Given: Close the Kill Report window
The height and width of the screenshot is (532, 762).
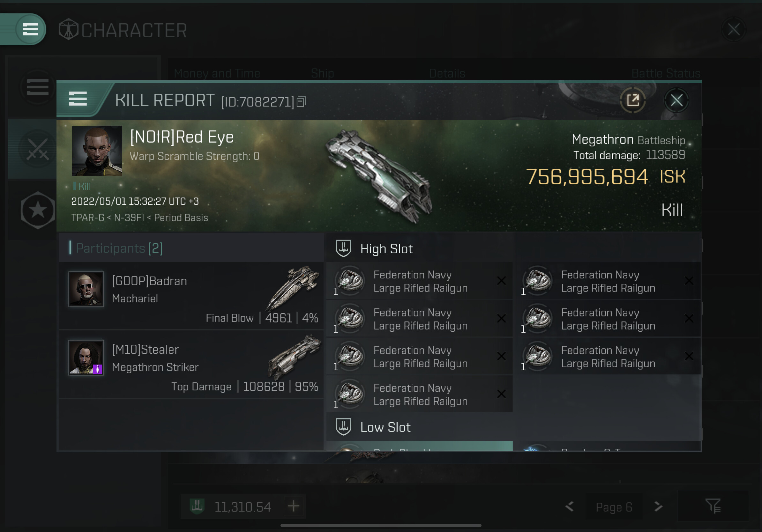Looking at the screenshot, I should pos(676,100).
